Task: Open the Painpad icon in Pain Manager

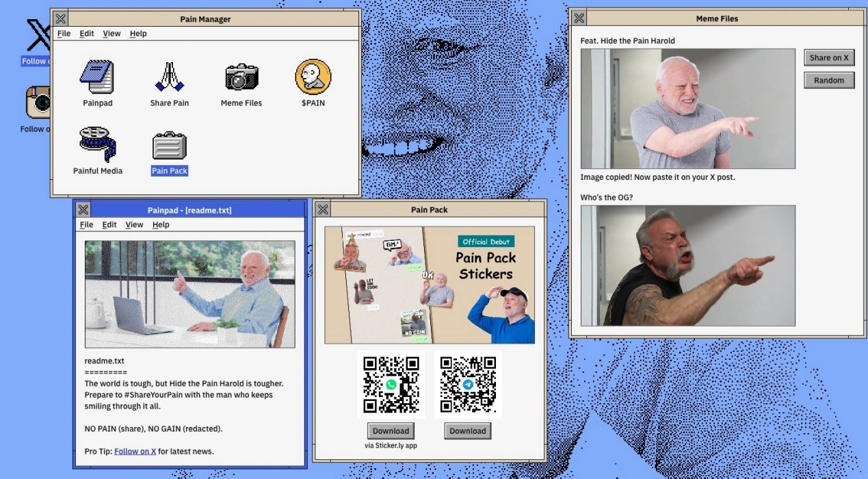Action: tap(97, 77)
